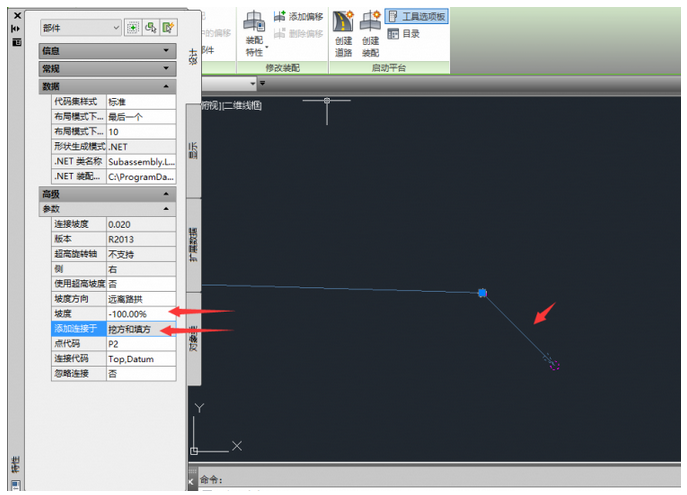The width and height of the screenshot is (687, 495).
Task: Collapse the 数据 section
Action: click(x=107, y=87)
